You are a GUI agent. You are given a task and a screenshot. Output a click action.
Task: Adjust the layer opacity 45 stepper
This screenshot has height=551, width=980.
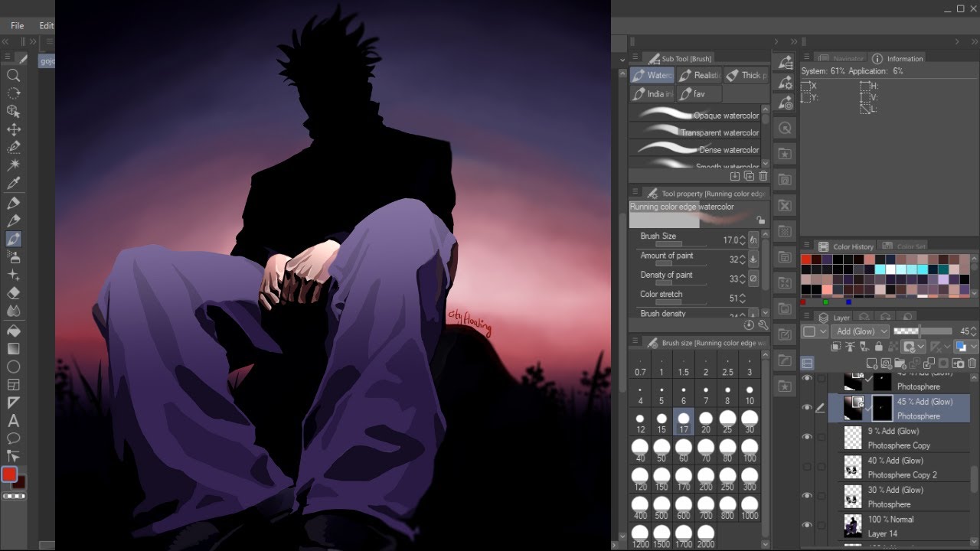click(x=974, y=331)
